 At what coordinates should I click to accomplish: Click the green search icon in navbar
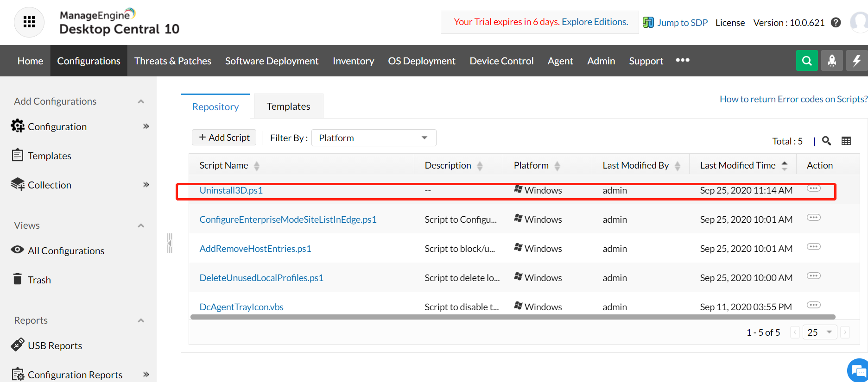click(x=807, y=61)
